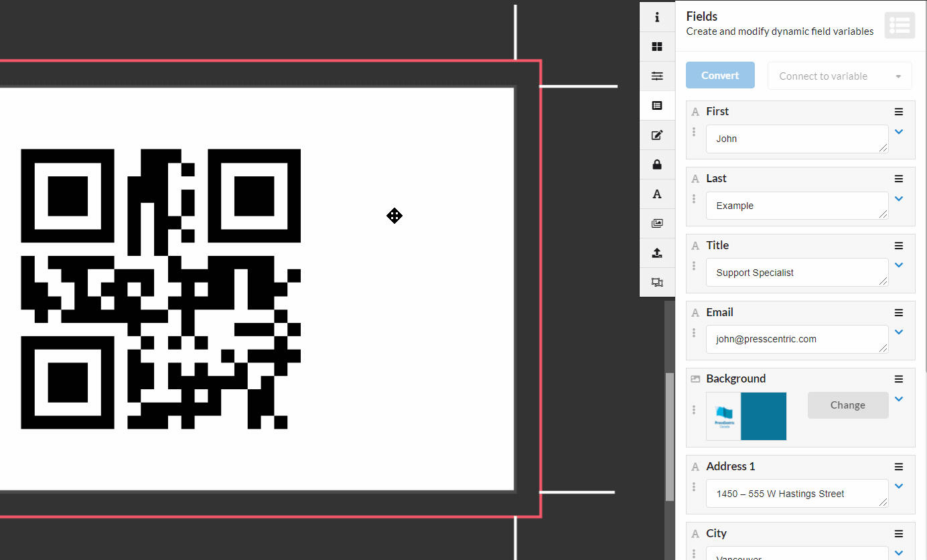This screenshot has height=560, width=927.
Task: Grab the drag handle of Title field
Action: tap(694, 266)
